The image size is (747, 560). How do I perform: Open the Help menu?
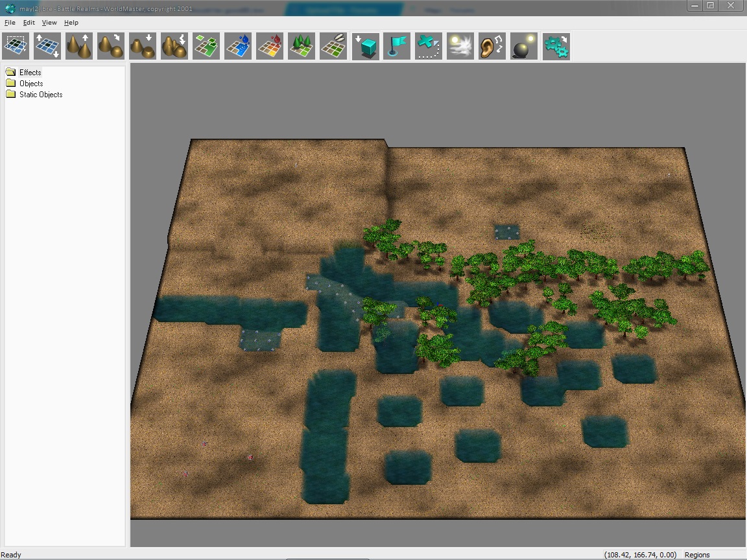coord(71,23)
